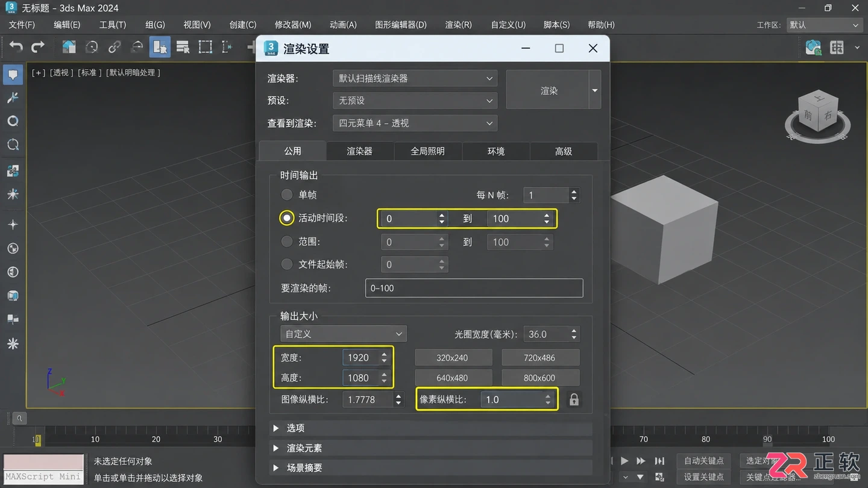This screenshot has width=868, height=488.
Task: Click the ring-shaped icon in left sidebar
Action: 13,121
